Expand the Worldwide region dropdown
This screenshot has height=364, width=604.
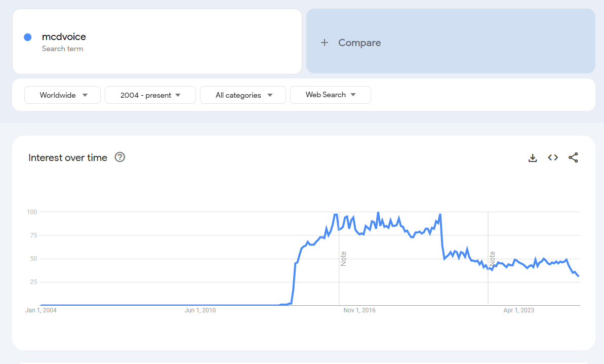pos(63,95)
